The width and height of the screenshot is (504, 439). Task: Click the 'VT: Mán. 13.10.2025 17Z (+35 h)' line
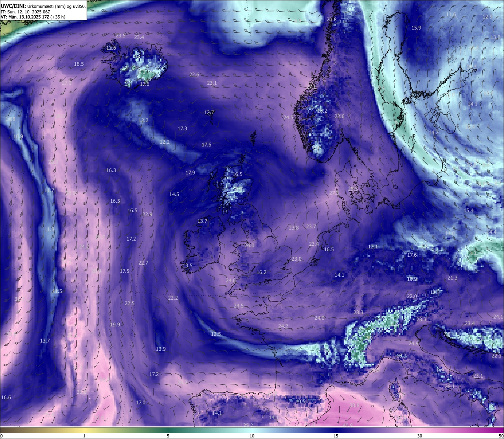[33, 17]
